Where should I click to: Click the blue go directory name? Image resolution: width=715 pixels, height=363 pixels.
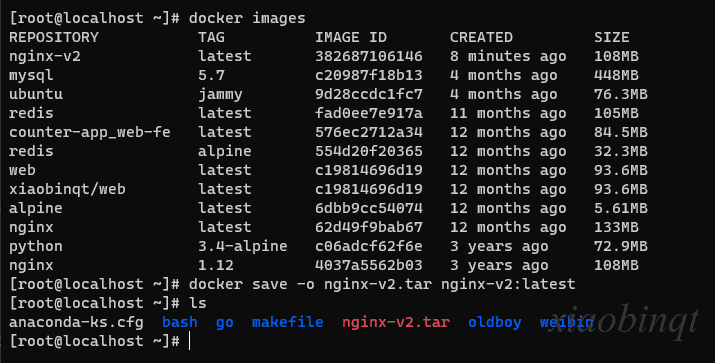click(224, 323)
